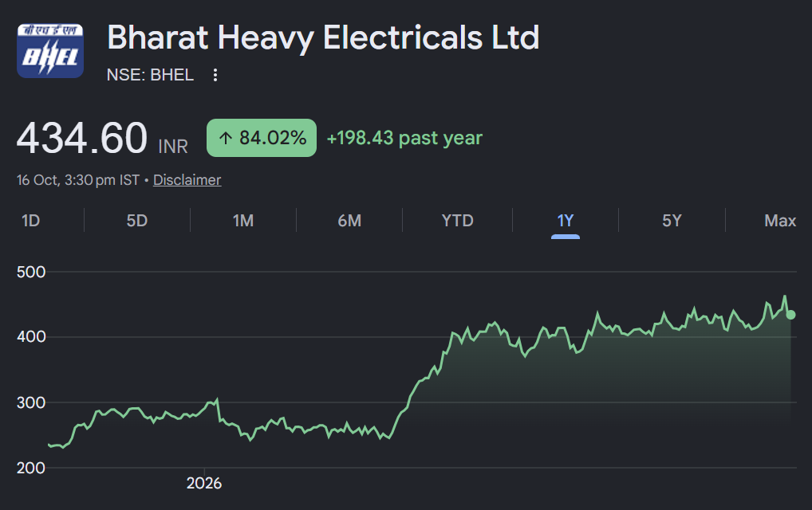Switch chart to 6M range

point(349,221)
